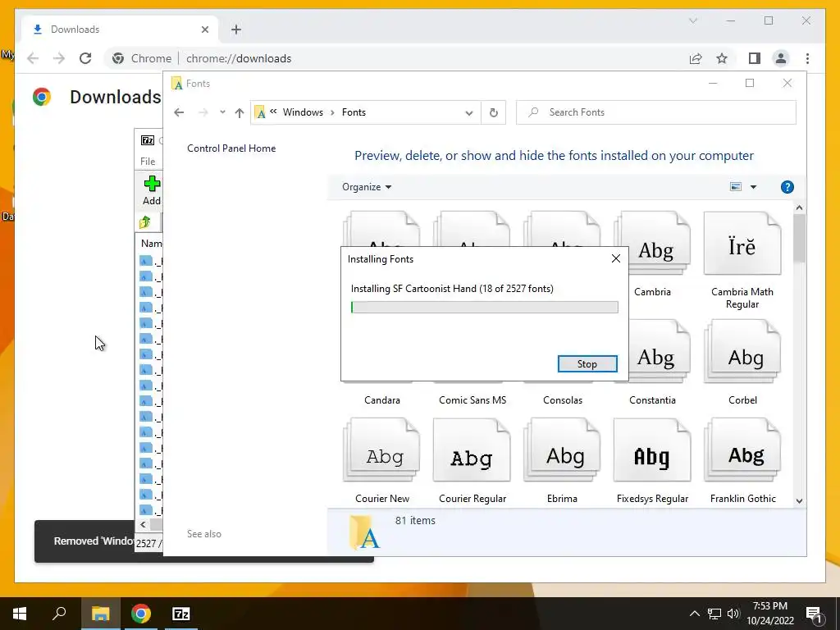This screenshot has width=840, height=630.
Task: Click the font installation progress bar
Action: tap(484, 307)
